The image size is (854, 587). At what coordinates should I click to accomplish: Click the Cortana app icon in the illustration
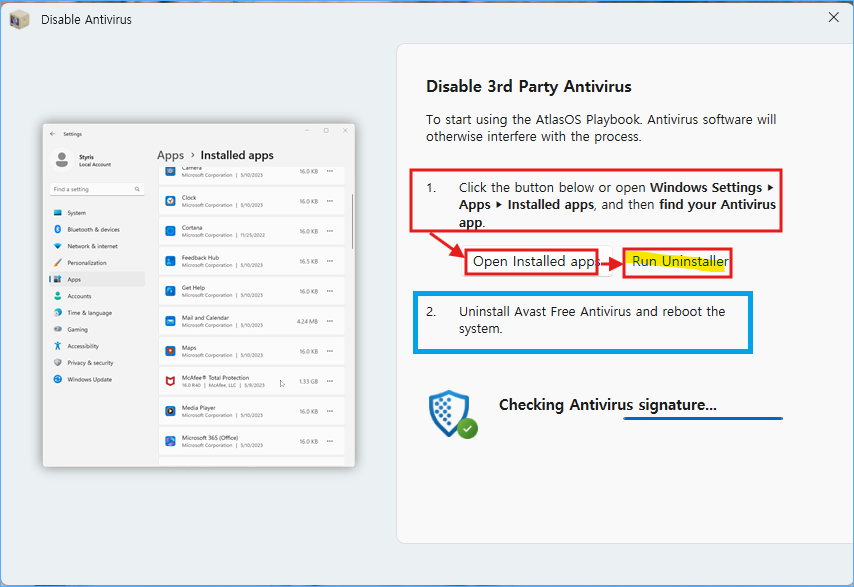170,231
